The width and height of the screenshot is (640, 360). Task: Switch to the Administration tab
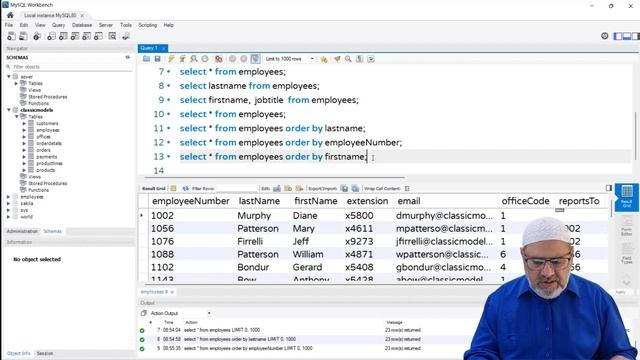tap(22, 231)
